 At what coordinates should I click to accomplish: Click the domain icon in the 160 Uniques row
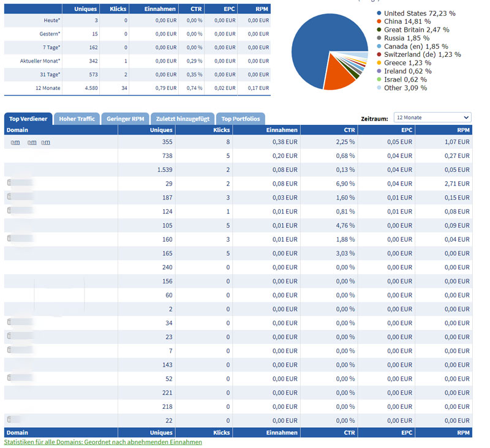(9, 238)
